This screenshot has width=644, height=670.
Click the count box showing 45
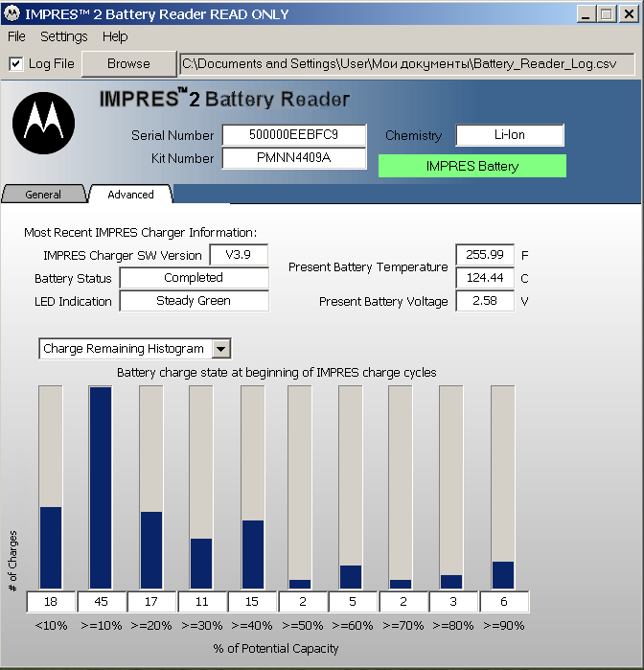(102, 602)
